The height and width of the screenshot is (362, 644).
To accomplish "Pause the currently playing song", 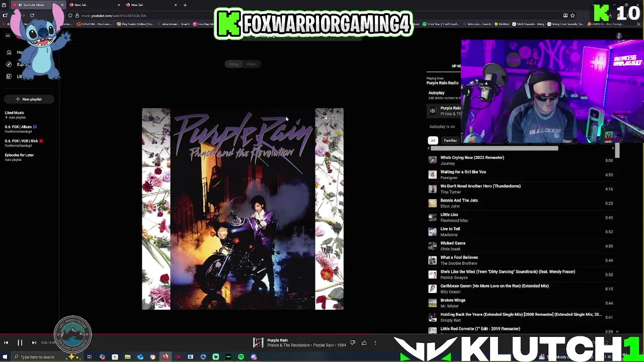I will 20,343.
